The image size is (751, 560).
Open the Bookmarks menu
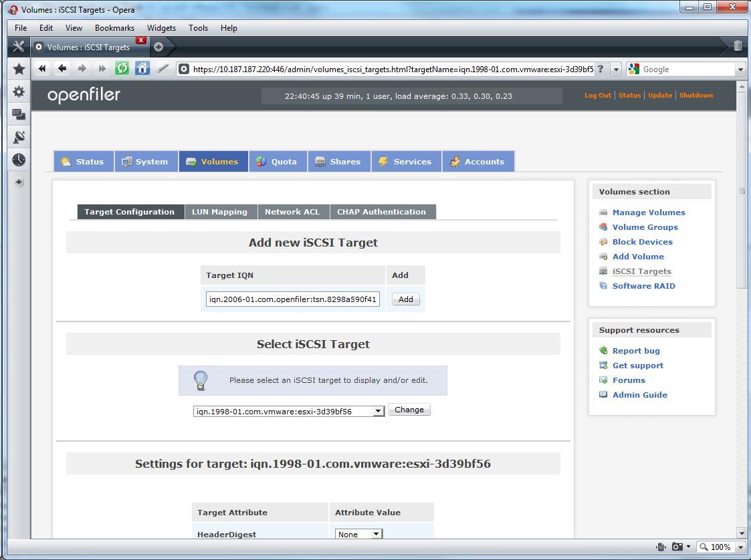114,28
